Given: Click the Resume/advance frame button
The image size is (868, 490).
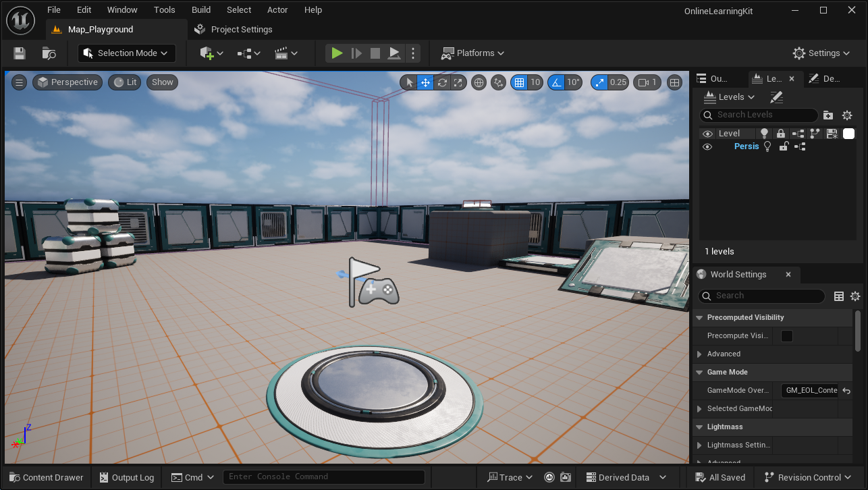Looking at the screenshot, I should pyautogui.click(x=356, y=53).
